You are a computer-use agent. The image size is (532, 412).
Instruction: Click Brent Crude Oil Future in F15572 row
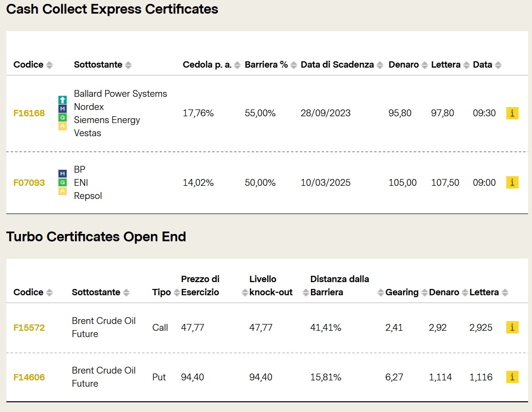[104, 327]
